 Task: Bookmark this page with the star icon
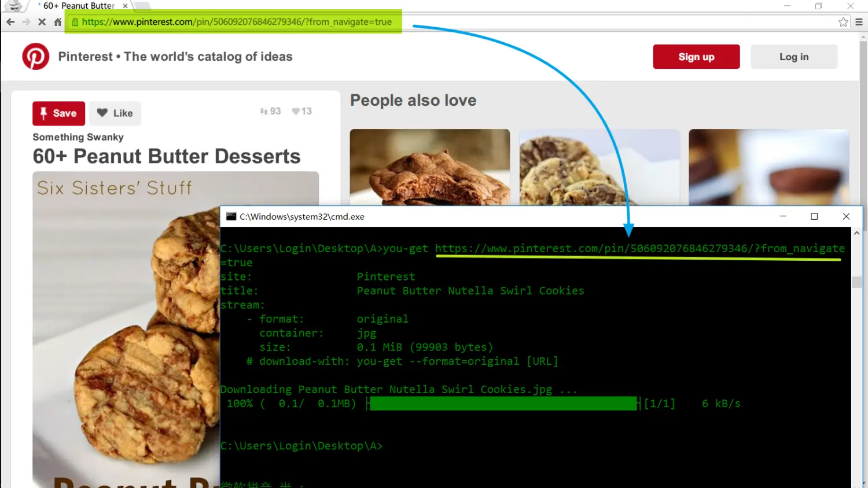click(843, 22)
